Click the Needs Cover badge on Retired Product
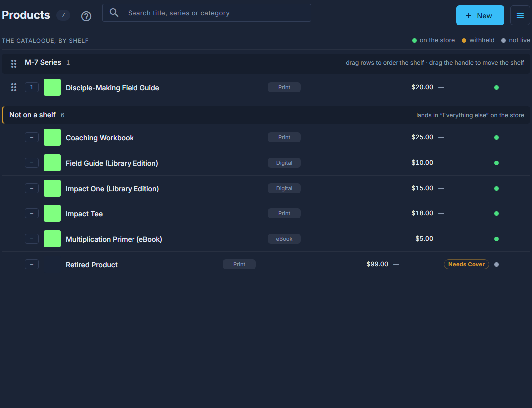Viewport: 532px width, 408px height. [x=466, y=264]
